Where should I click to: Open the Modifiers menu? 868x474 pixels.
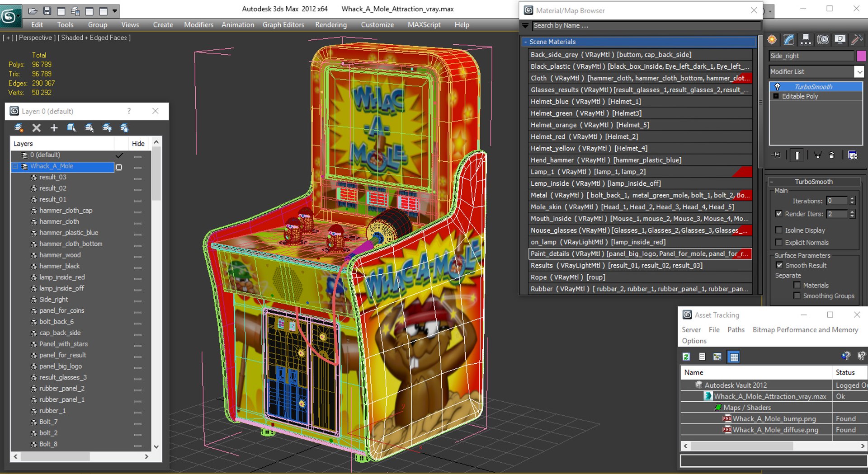click(198, 25)
